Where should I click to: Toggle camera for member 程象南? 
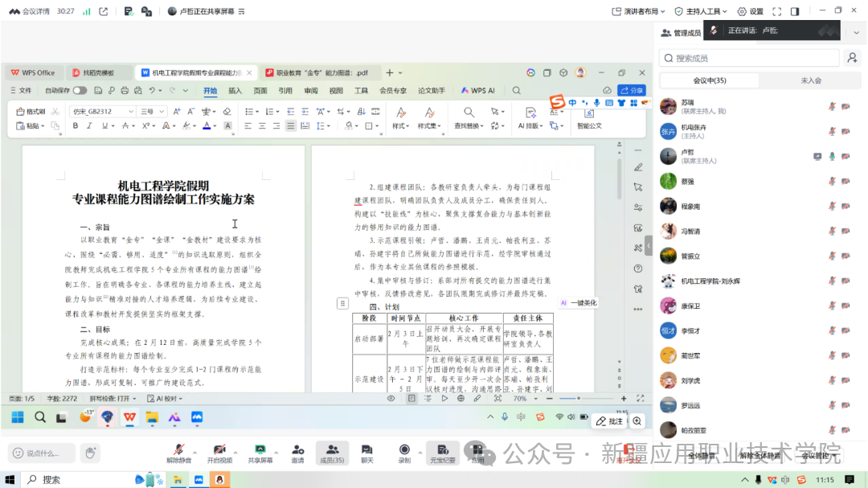click(845, 206)
